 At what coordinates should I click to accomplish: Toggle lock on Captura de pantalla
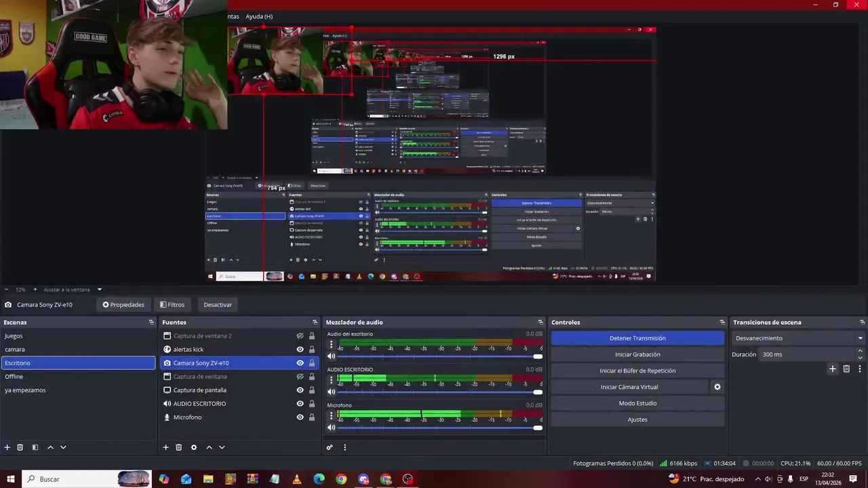click(312, 390)
